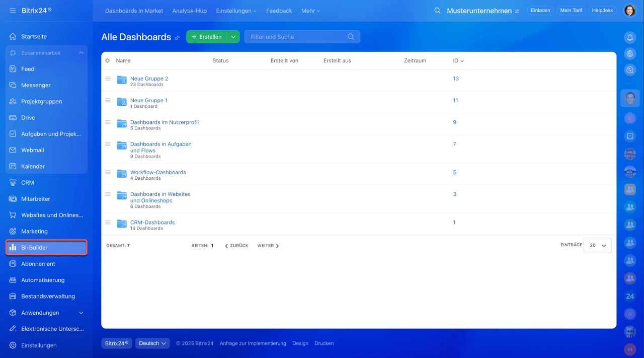The width and height of the screenshot is (644, 358).
Task: Open CRM-Dashboards folder icon
Action: (122, 223)
